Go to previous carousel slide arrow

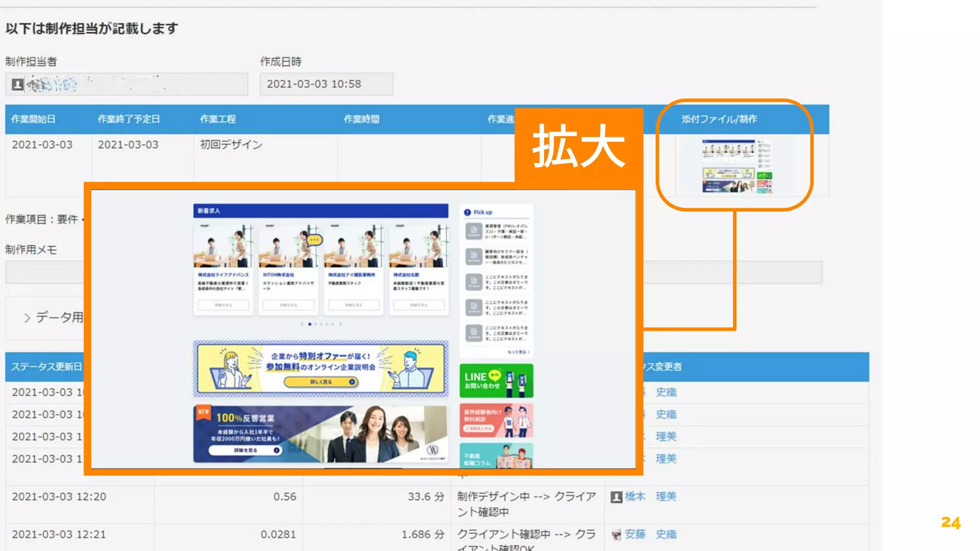(302, 324)
